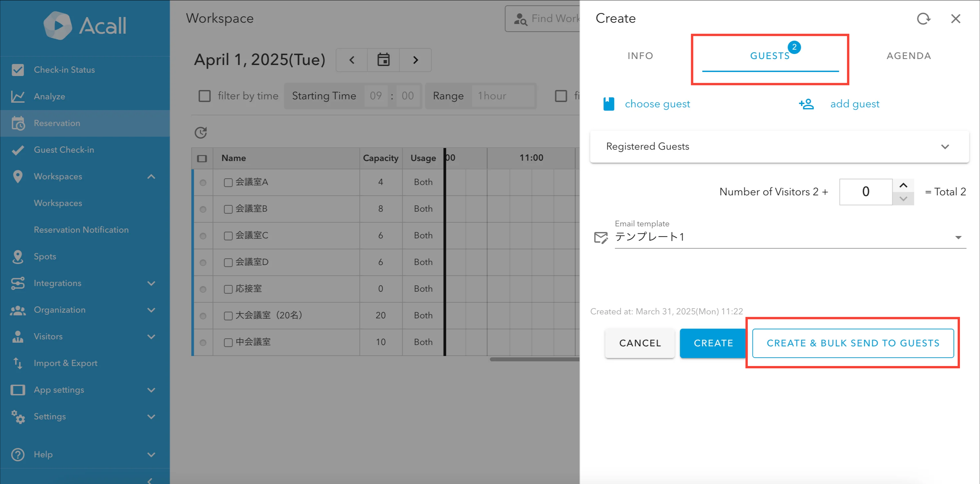This screenshot has width=980, height=484.
Task: Increase the additional visitors count stepper
Action: [903, 186]
